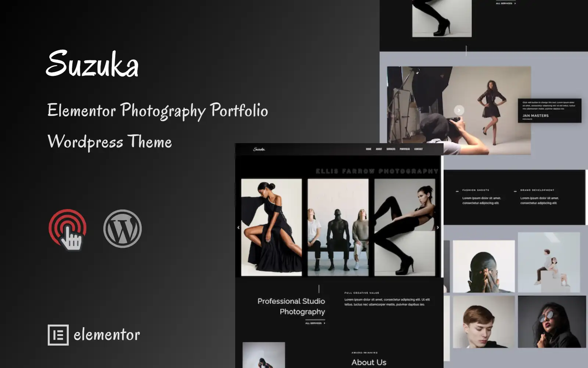588x368 pixels.
Task: Select carousel photo of three people seated
Action: pyautogui.click(x=338, y=227)
